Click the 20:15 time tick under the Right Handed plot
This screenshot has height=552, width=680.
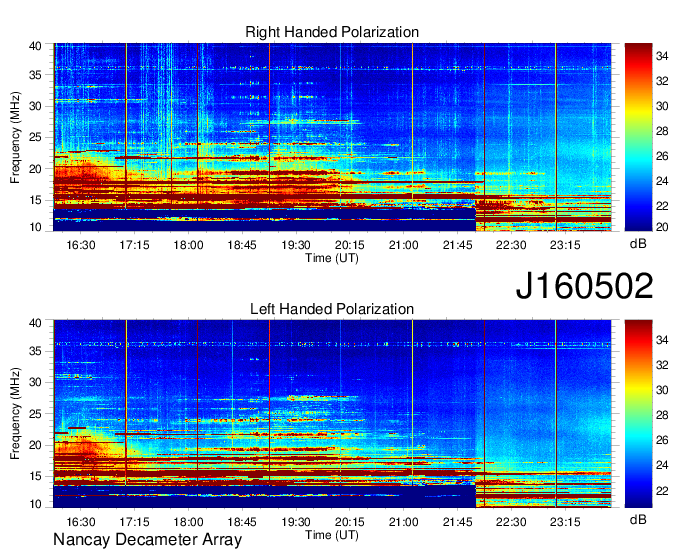point(350,245)
